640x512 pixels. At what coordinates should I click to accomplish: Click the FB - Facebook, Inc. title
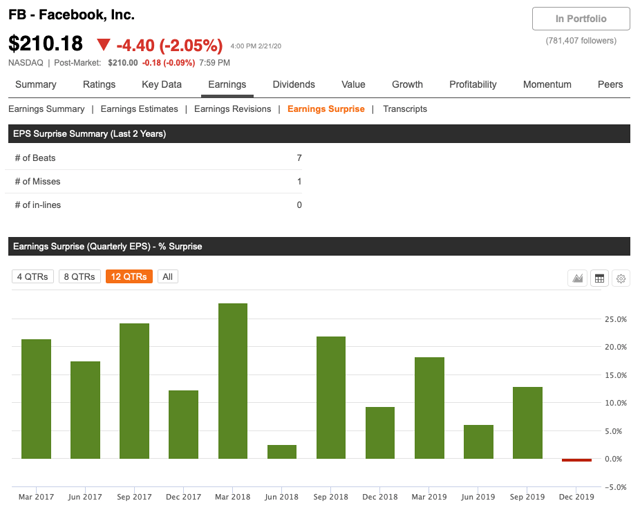(71, 15)
